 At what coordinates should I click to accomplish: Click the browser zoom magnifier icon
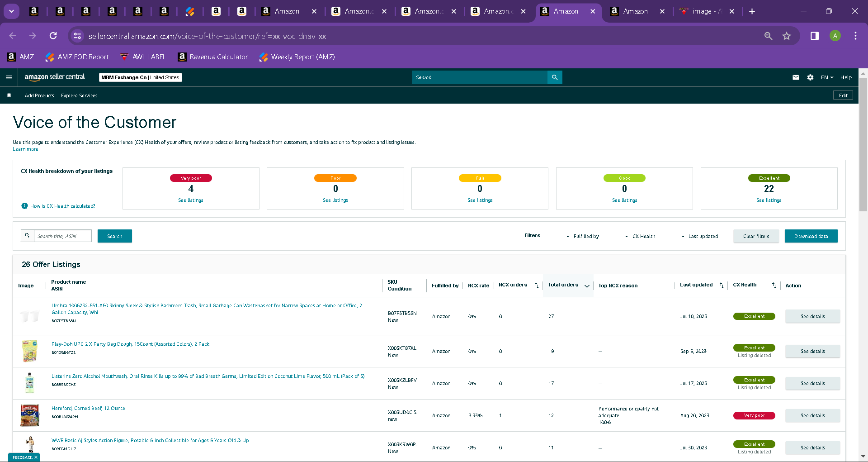tap(768, 36)
